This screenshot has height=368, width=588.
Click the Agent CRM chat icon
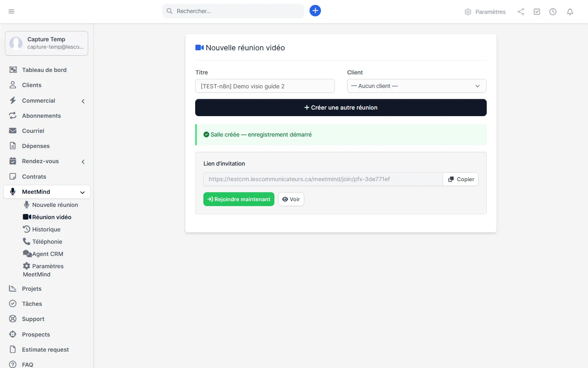coord(27,254)
